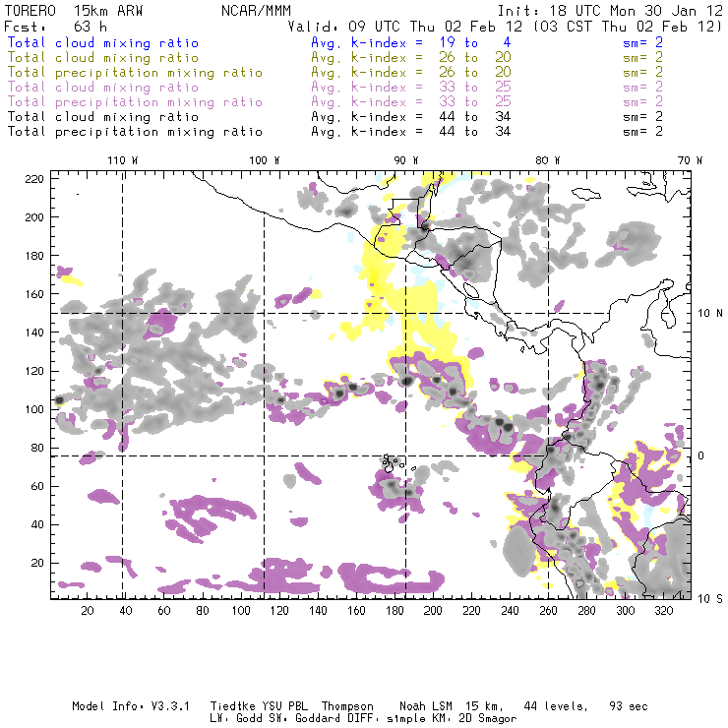Click the "260" tick on the horizontal axis
This screenshot has width=728, height=728.
click(548, 611)
